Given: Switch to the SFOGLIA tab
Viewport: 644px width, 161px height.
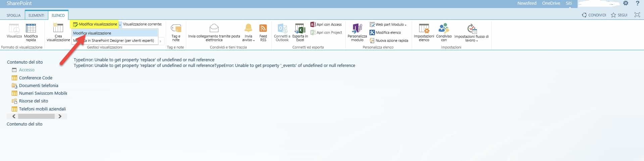Looking at the screenshot, I should (13, 15).
